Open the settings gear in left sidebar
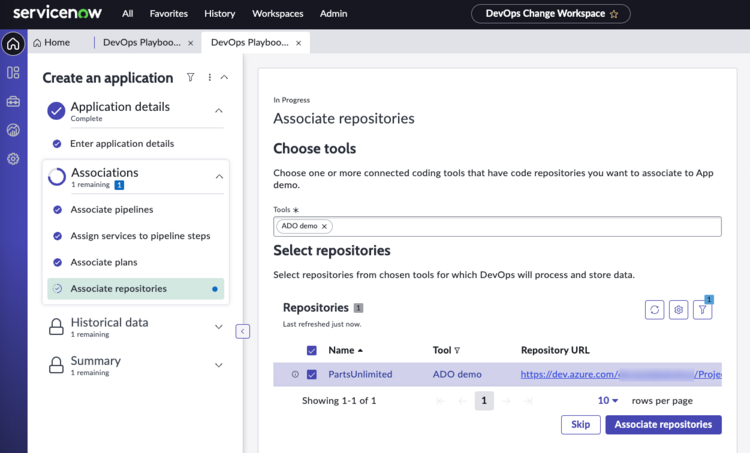The width and height of the screenshot is (750, 453). tap(13, 158)
